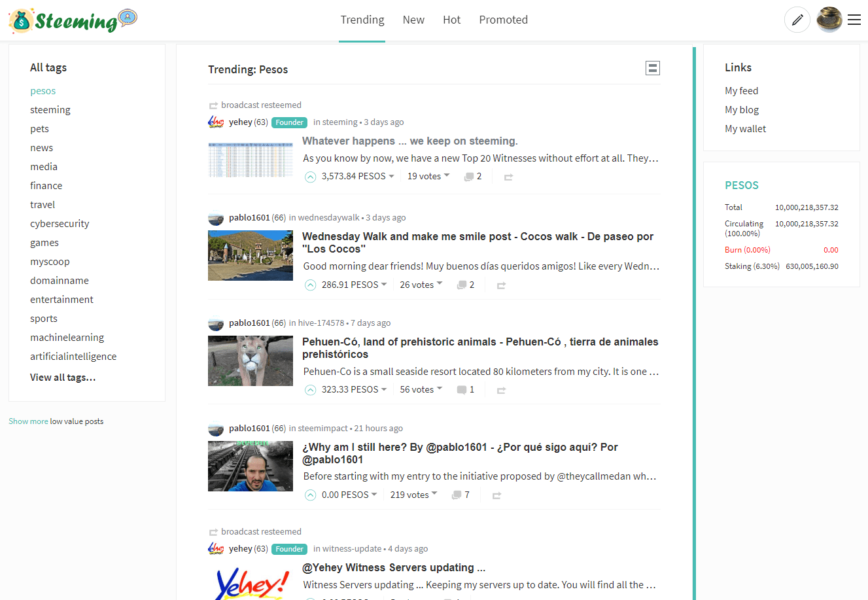Select the steeming tag
Viewport: 868px width, 600px height.
point(50,110)
